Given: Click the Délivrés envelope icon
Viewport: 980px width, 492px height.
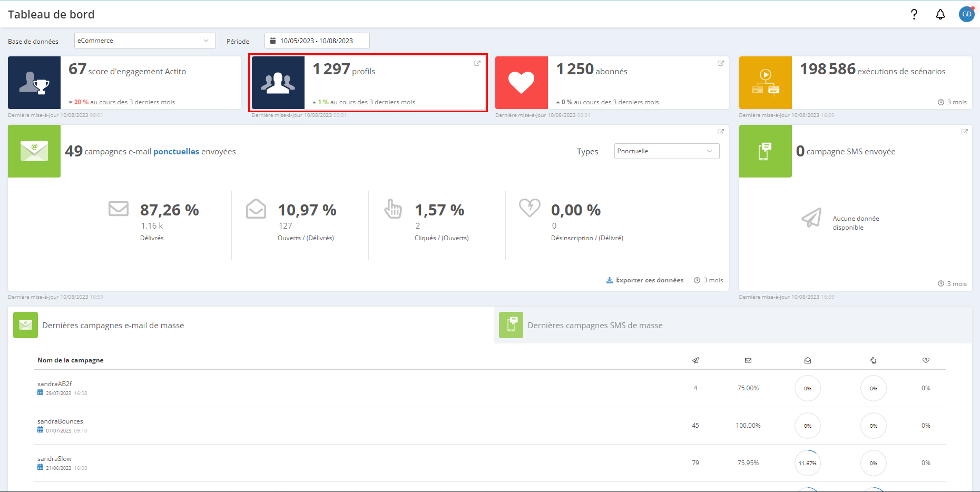Looking at the screenshot, I should [x=119, y=209].
